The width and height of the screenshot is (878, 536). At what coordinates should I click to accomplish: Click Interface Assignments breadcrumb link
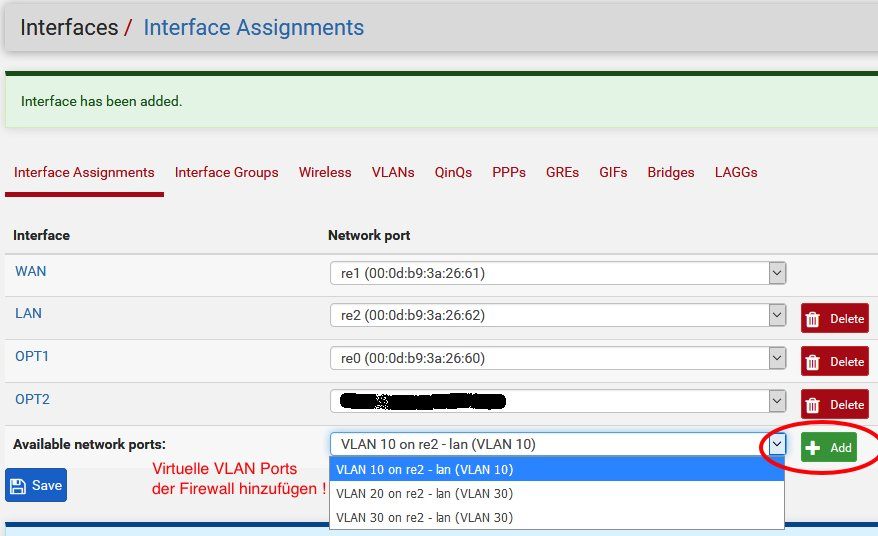[x=254, y=27]
